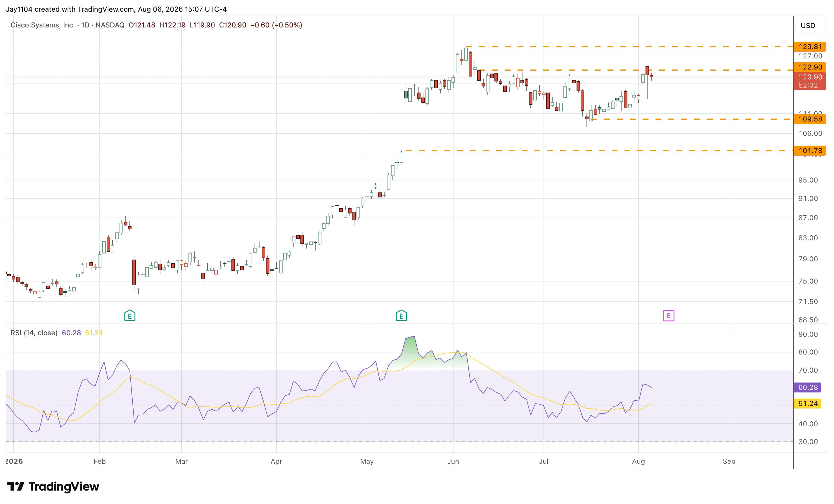
Task: Click the Jun label on time axis
Action: (453, 461)
